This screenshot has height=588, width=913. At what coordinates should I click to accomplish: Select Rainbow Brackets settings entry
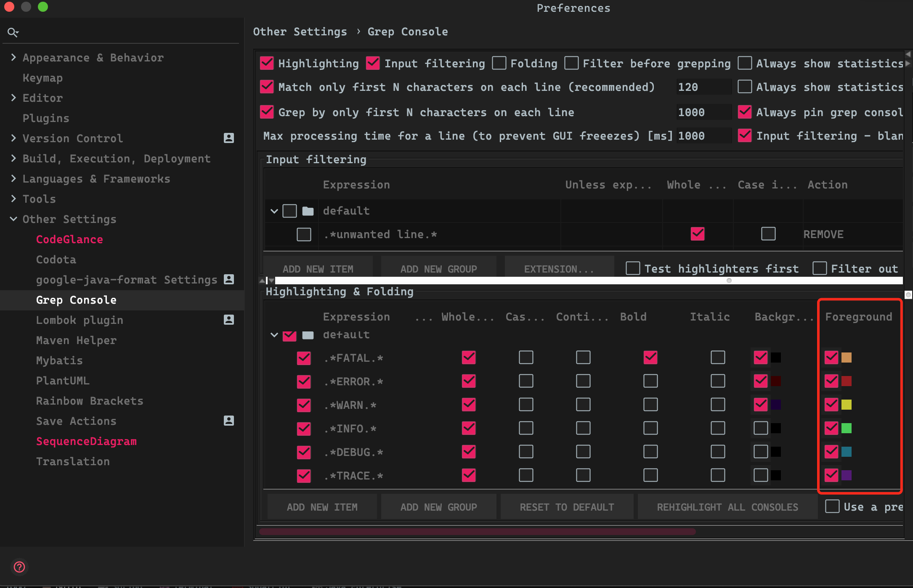(90, 401)
